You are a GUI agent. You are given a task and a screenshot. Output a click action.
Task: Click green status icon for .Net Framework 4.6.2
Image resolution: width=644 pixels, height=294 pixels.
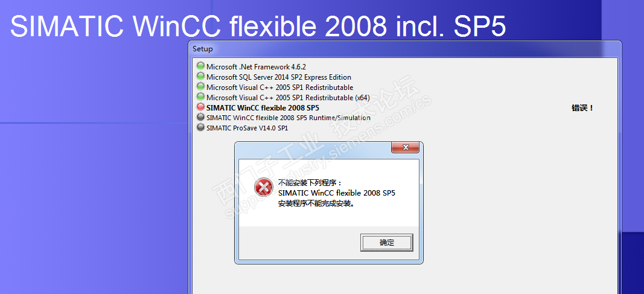pyautogui.click(x=200, y=66)
